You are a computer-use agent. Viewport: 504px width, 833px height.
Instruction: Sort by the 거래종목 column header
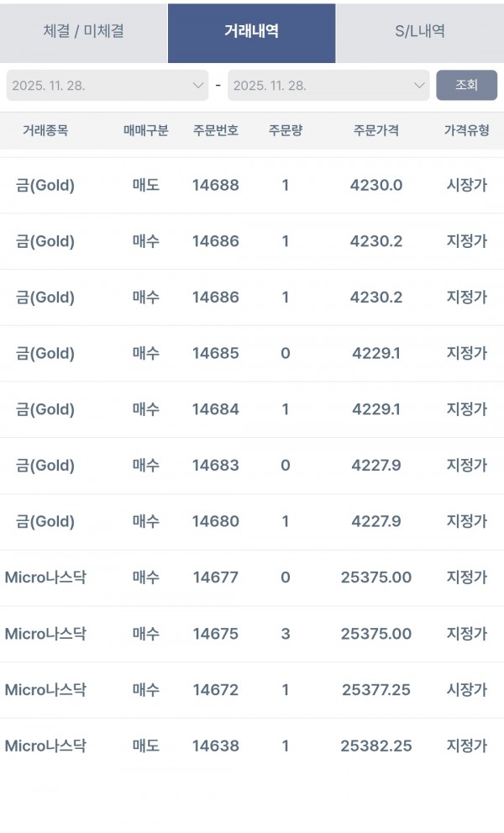45,130
